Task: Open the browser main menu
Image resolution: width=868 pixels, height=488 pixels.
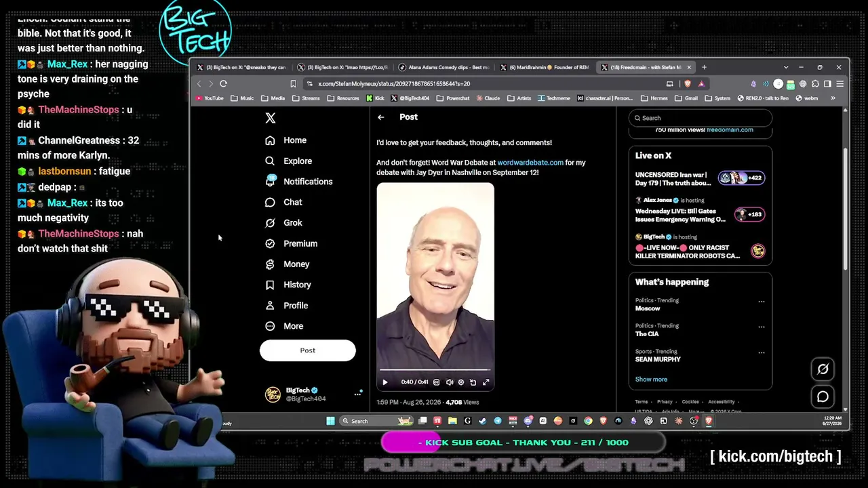Action: [840, 84]
